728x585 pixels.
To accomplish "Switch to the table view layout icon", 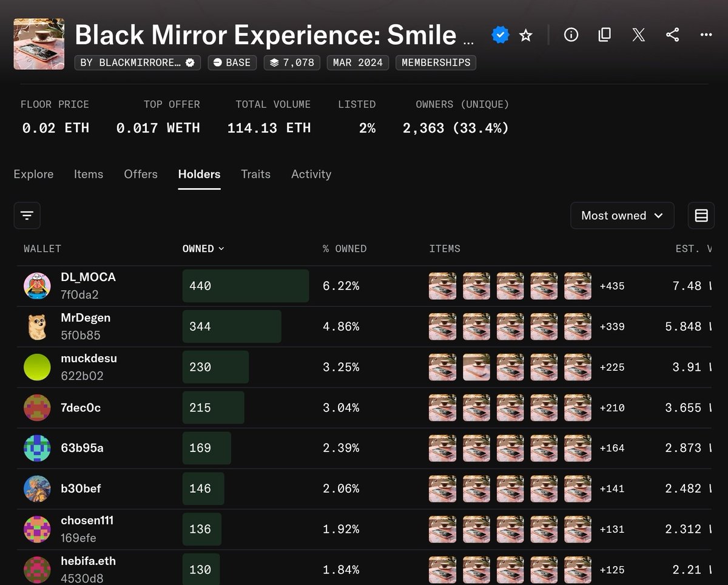I will [701, 215].
